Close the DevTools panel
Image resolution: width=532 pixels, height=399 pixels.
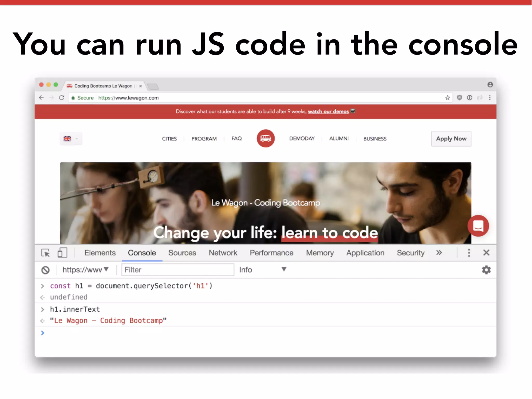[486, 252]
